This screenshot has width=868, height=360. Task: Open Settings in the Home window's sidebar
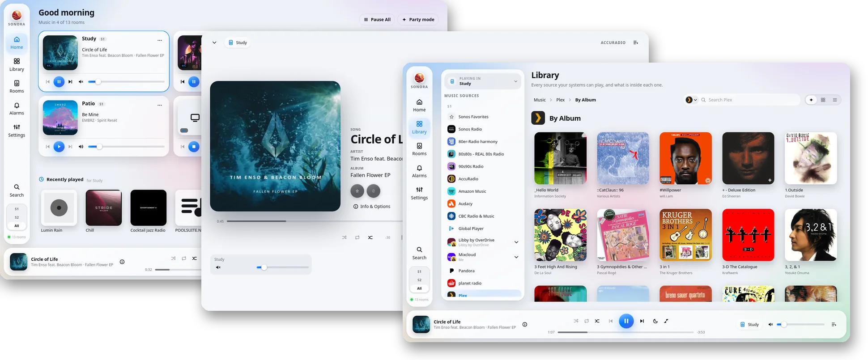click(17, 131)
